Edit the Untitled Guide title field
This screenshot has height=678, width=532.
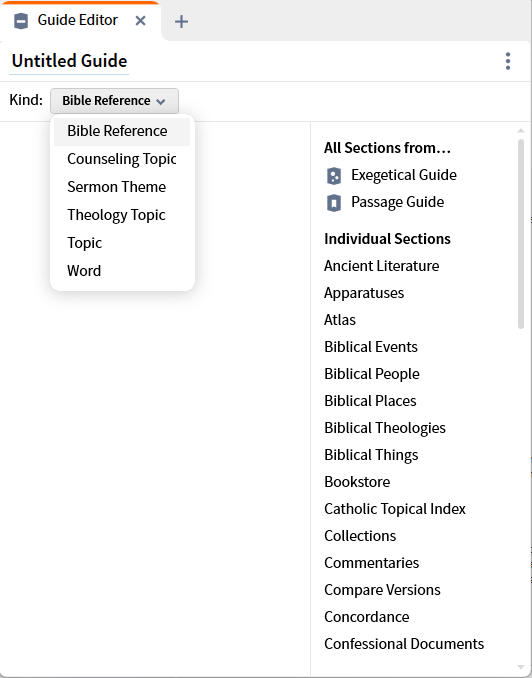pyautogui.click(x=69, y=61)
